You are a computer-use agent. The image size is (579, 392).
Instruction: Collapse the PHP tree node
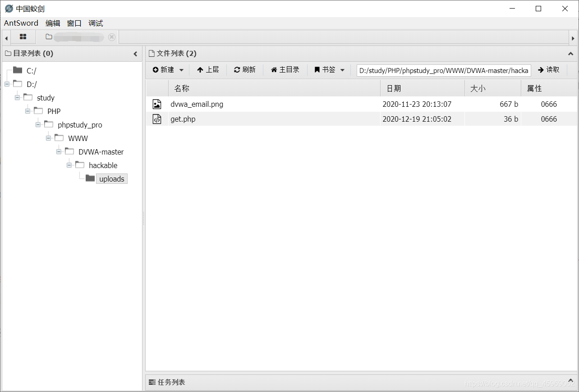(x=28, y=111)
